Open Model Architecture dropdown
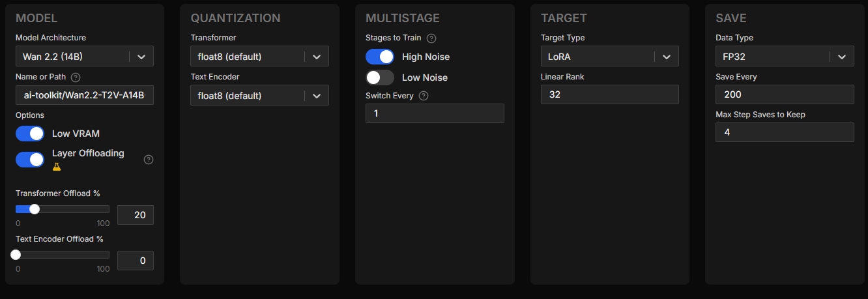 (85, 56)
